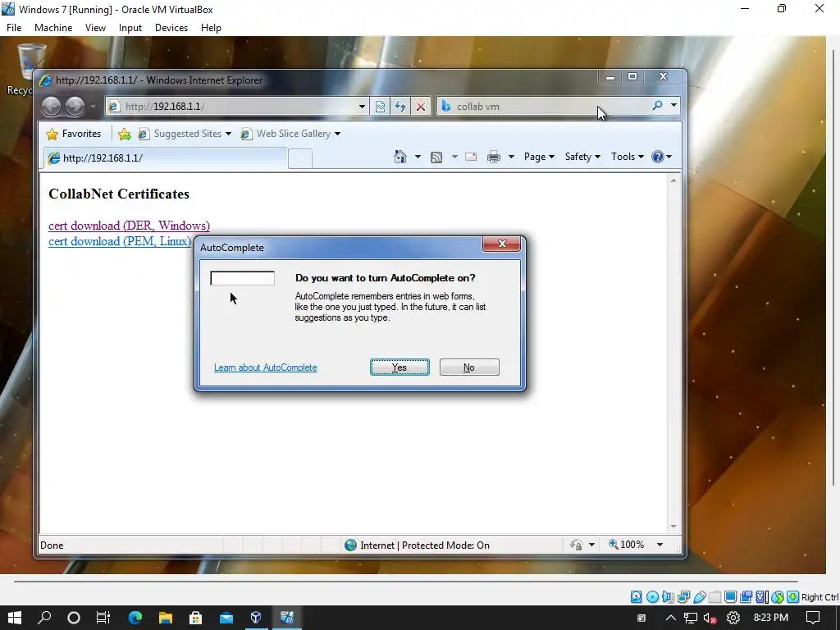Open the Favorites center button
Viewport: 840px width, 630px height.
(73, 134)
